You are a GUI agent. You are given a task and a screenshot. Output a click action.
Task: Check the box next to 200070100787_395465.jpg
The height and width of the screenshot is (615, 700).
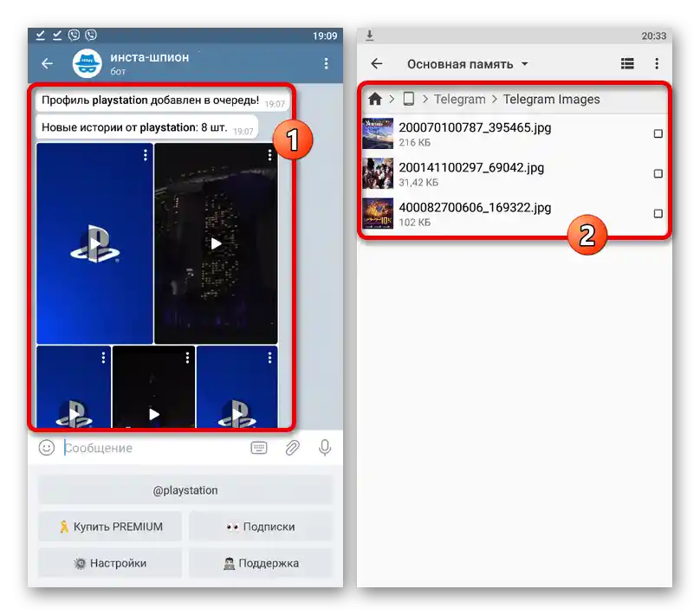[658, 133]
